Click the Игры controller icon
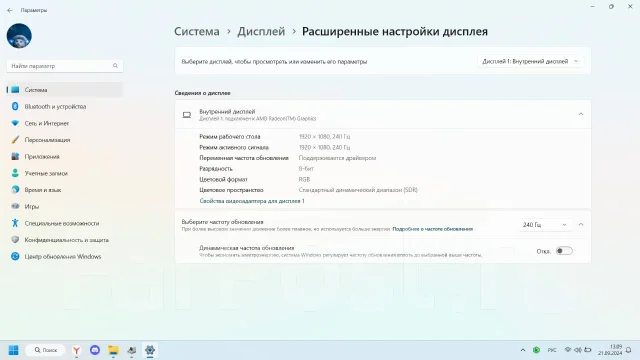Screen dimensions: 640x360 tap(16, 207)
